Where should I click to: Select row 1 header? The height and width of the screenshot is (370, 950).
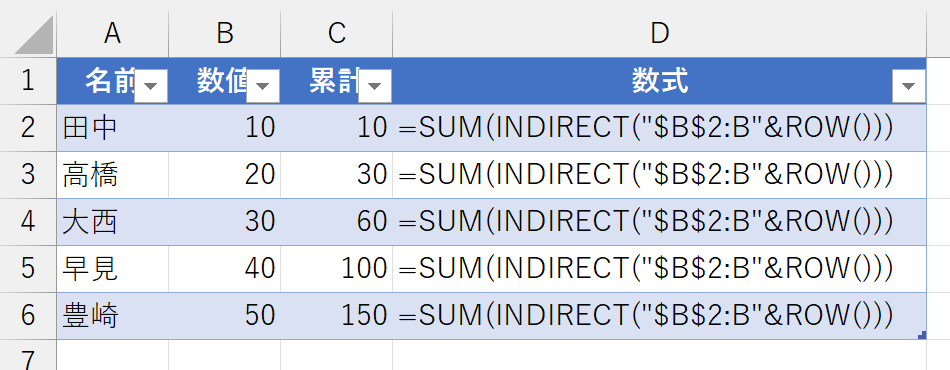[x=28, y=81]
